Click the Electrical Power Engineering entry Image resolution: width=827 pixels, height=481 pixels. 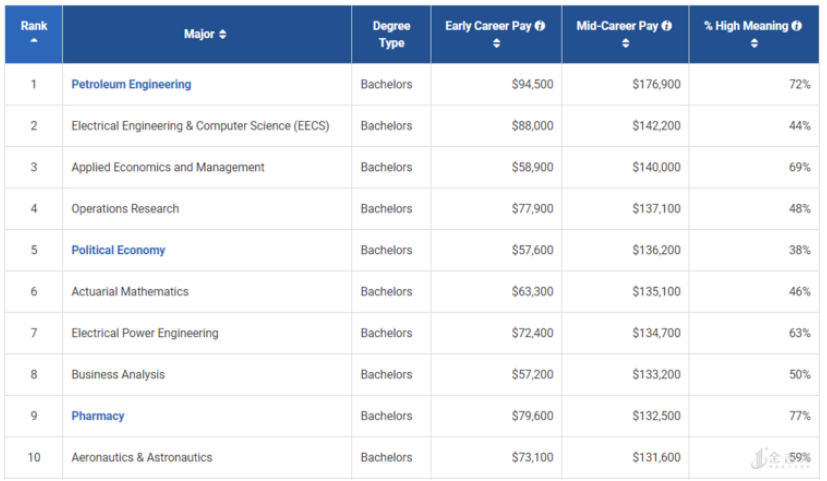tap(145, 333)
